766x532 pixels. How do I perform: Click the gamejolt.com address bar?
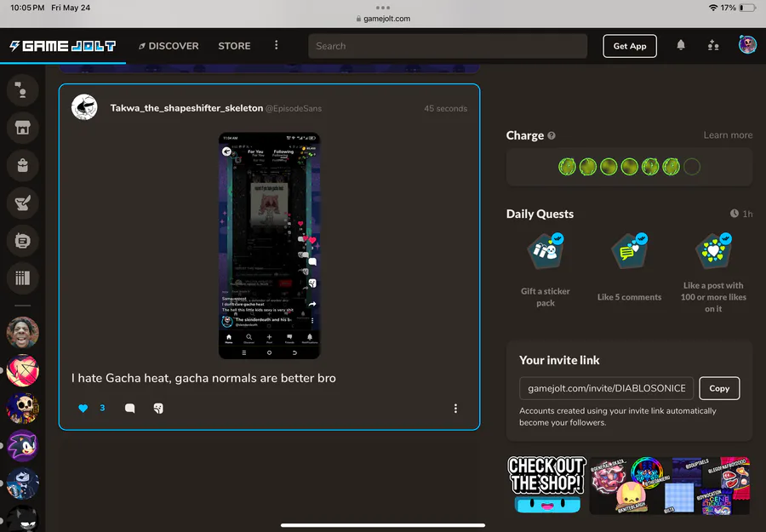[383, 19]
